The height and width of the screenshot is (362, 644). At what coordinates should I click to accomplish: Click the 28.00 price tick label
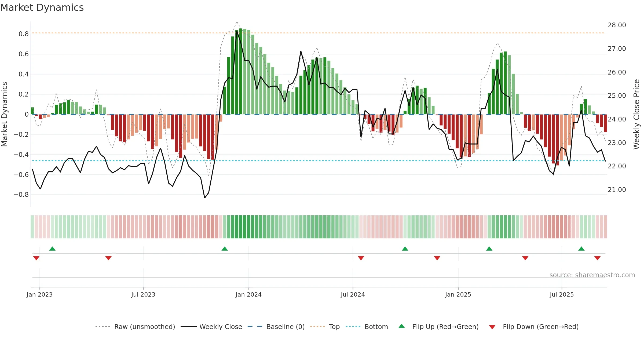617,25
